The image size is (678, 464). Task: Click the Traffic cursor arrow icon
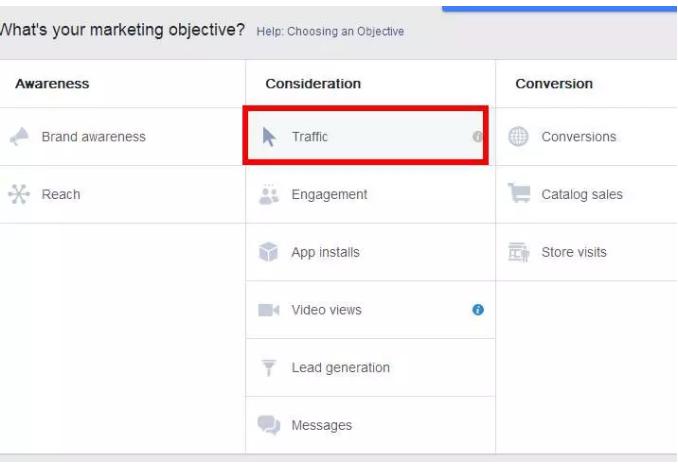click(269, 137)
